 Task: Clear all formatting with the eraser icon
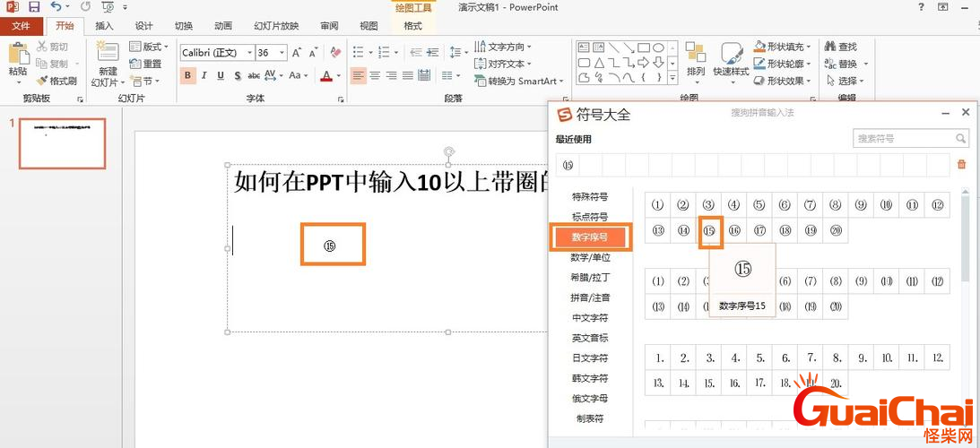click(x=336, y=53)
